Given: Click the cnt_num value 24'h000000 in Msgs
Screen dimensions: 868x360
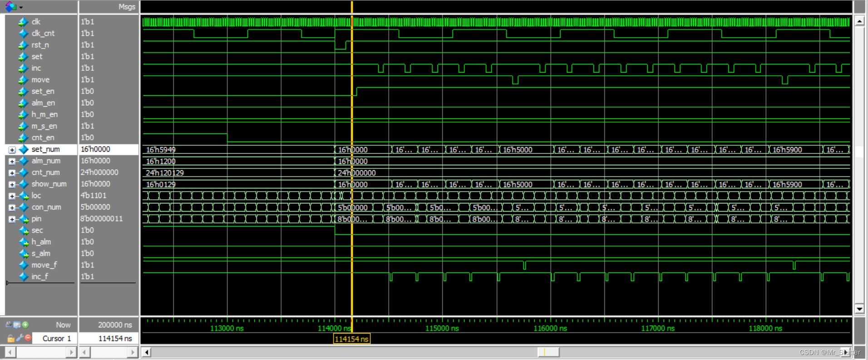Looking at the screenshot, I should pos(99,173).
